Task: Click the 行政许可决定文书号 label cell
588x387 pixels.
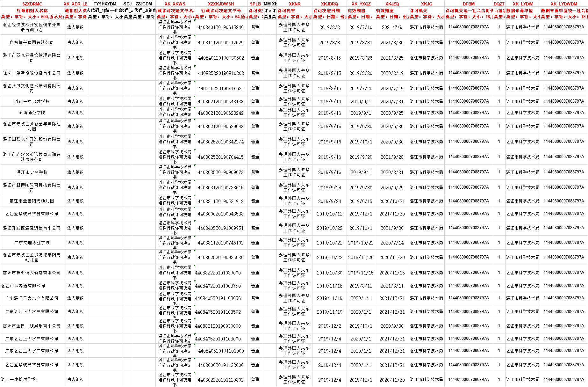Action: [221, 11]
